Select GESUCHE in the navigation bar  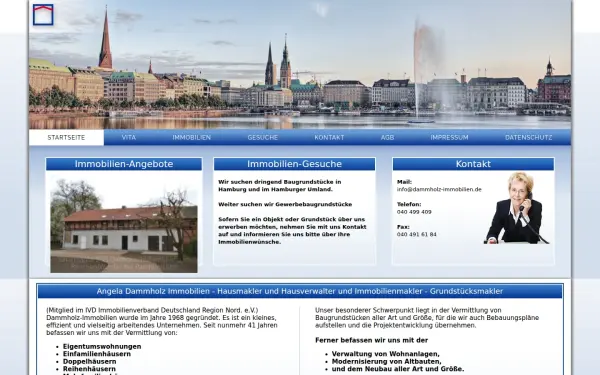point(262,137)
